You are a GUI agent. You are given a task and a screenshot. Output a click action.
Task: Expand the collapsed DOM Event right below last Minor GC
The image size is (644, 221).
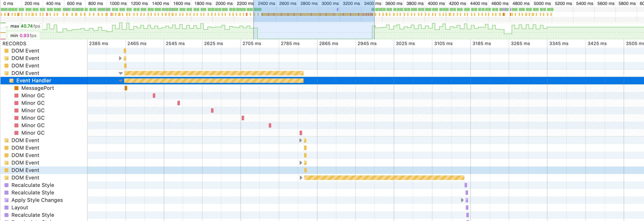pos(301,141)
